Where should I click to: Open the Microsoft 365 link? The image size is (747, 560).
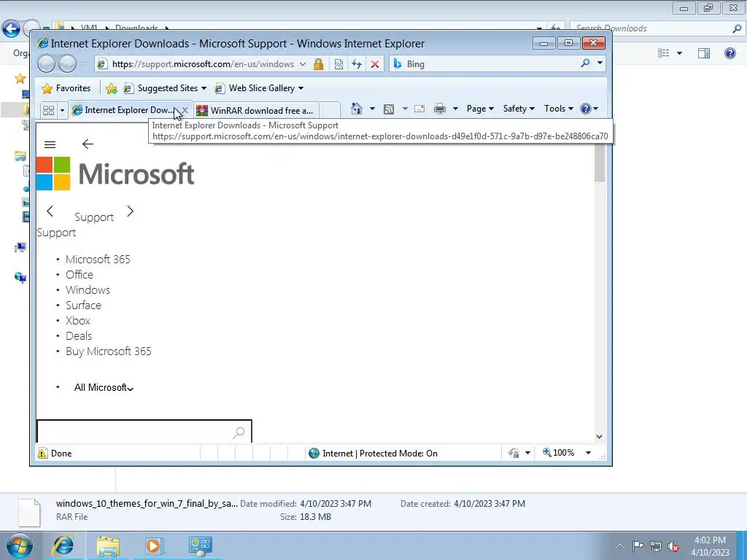98,259
